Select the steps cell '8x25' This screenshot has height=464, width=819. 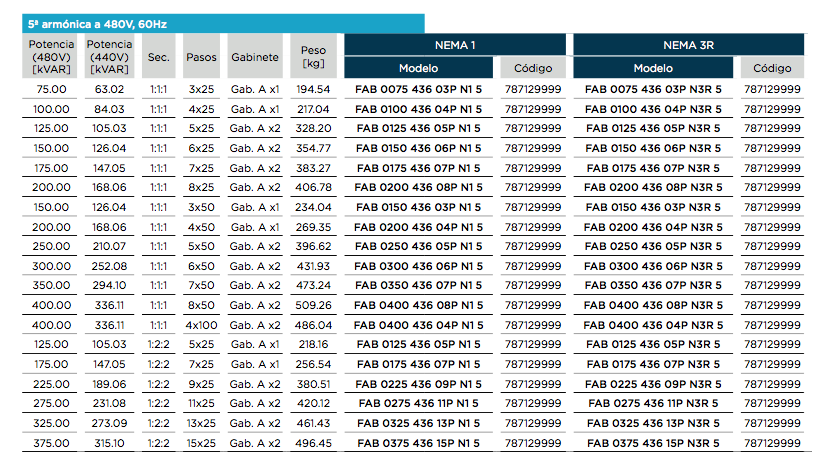click(201, 187)
